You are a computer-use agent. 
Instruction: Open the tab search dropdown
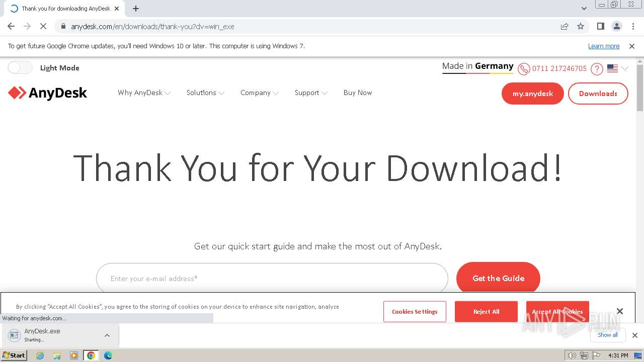tap(584, 8)
